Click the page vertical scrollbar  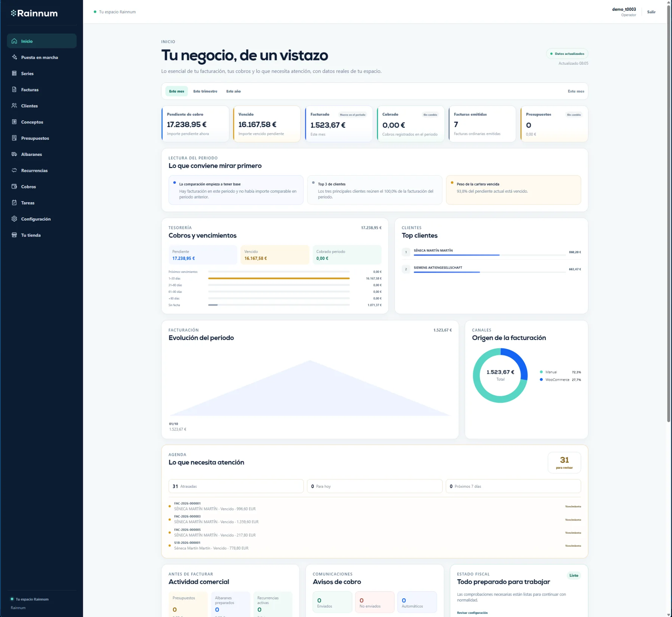click(669, 213)
